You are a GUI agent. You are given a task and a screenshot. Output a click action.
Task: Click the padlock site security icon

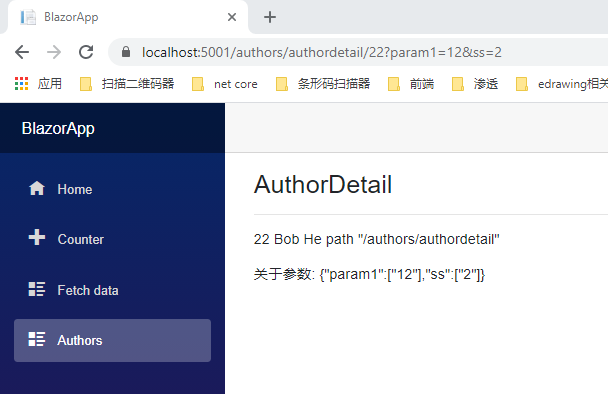tap(126, 52)
